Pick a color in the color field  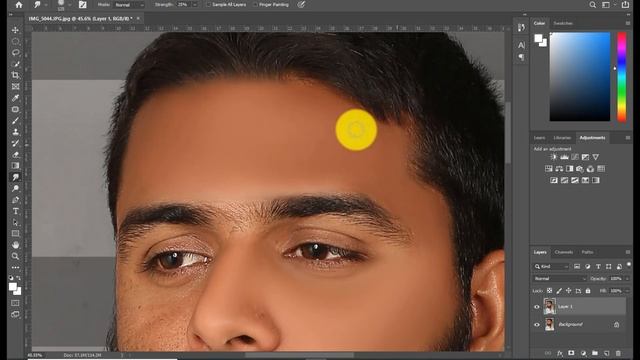pyautogui.click(x=580, y=77)
